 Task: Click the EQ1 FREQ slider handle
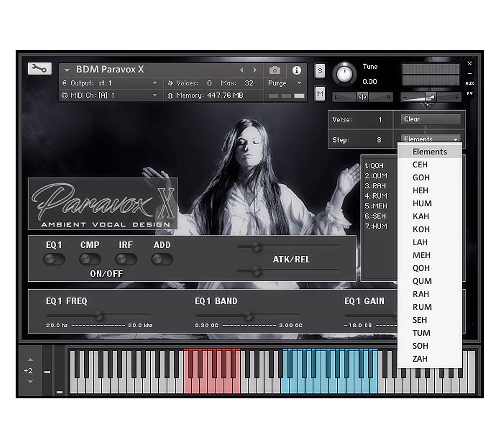point(98,315)
